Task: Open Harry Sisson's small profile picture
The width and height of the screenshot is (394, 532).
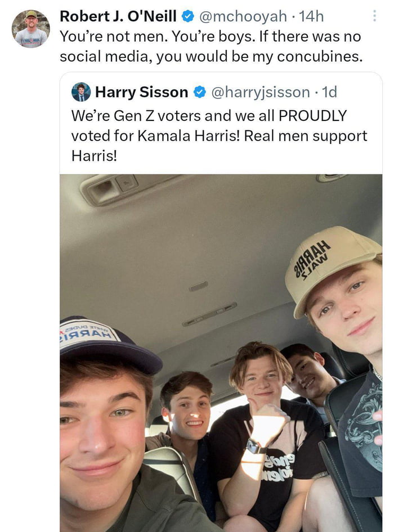Action: [x=81, y=92]
